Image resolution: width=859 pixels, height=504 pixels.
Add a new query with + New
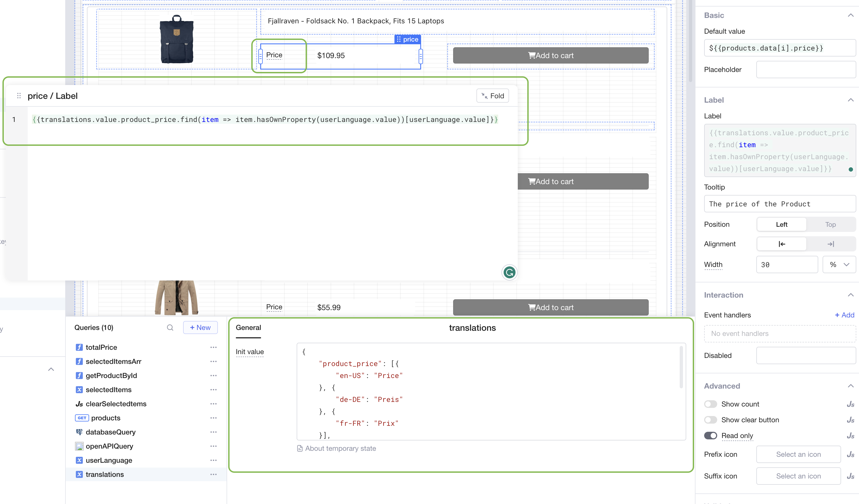(x=200, y=327)
